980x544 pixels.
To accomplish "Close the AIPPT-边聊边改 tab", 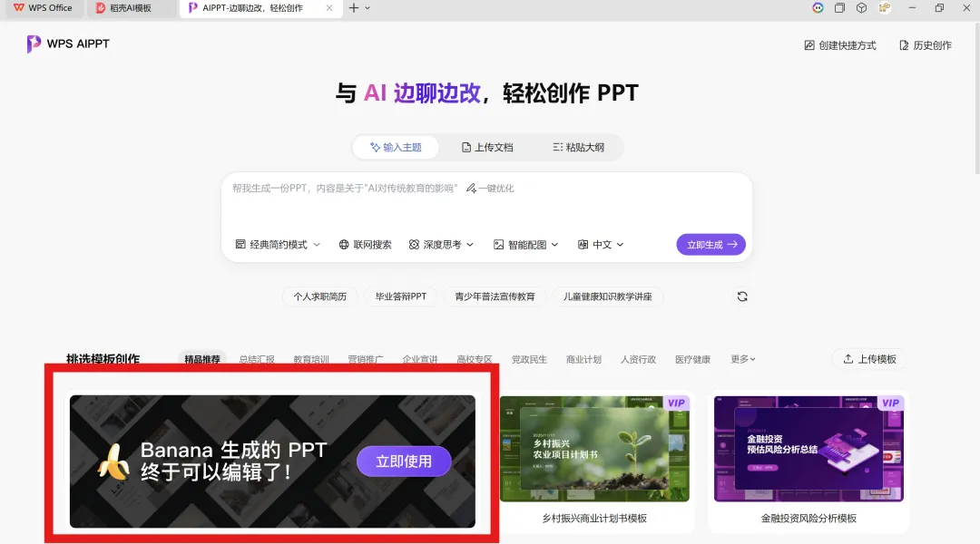I will coord(329,8).
